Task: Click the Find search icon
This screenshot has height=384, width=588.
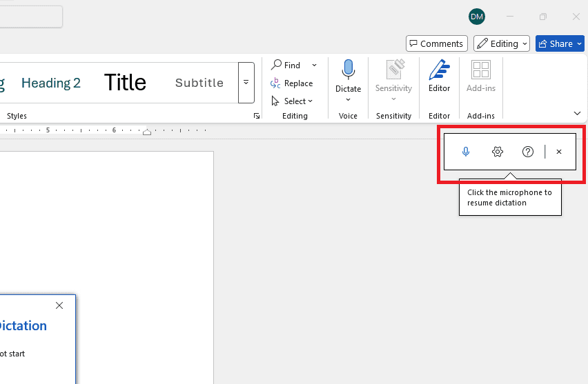Action: (276, 65)
